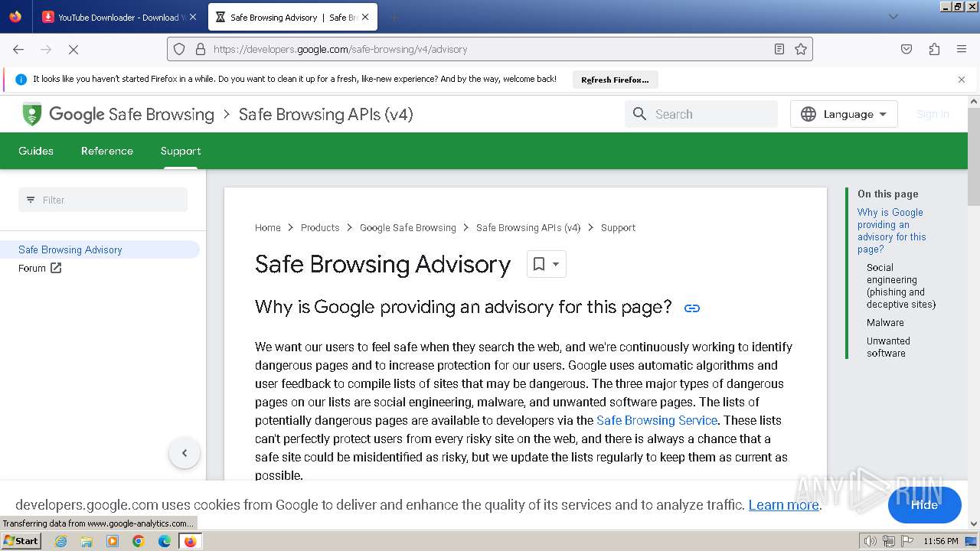Screen dimensions: 980x551
Task: Click Firefox taskbar button
Action: (190, 541)
